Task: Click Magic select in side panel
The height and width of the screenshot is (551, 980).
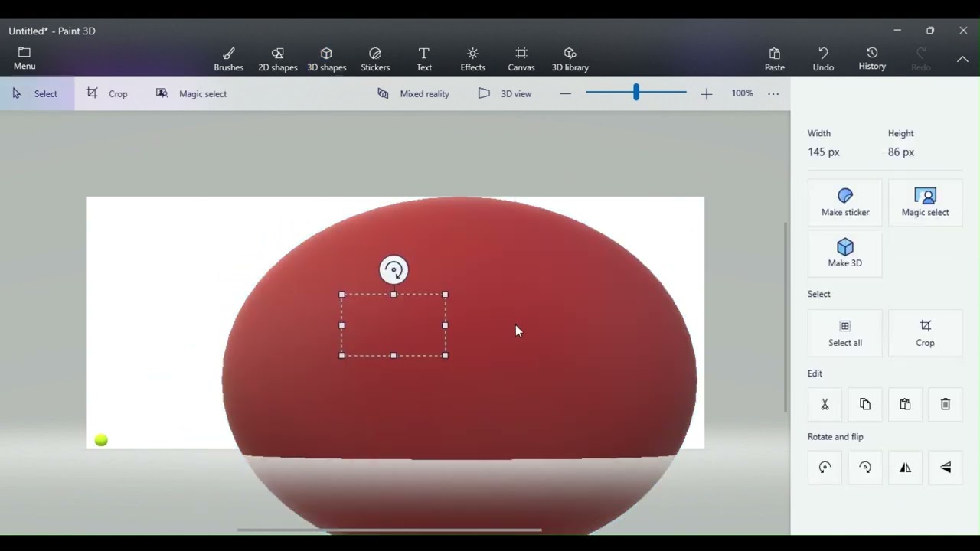Action: click(925, 202)
